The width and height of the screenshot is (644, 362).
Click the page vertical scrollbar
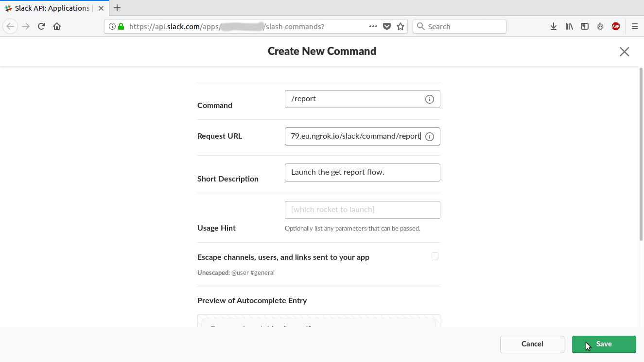(641, 155)
